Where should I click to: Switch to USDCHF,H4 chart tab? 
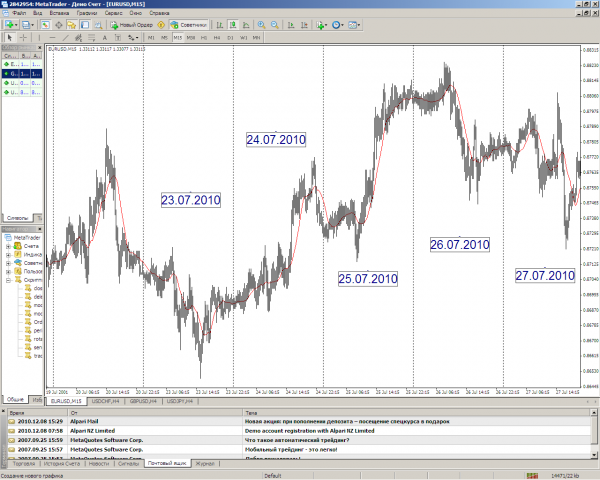105,401
